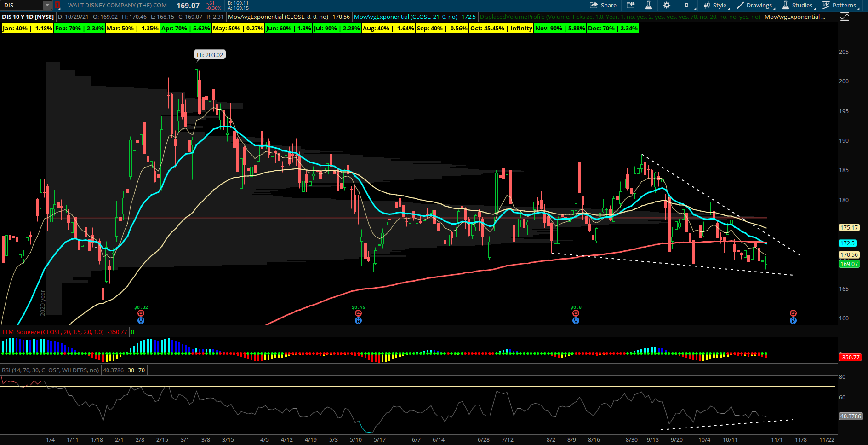Click the Jan: 40% seasonality label
Screen dimensions: 868x445
click(28, 28)
